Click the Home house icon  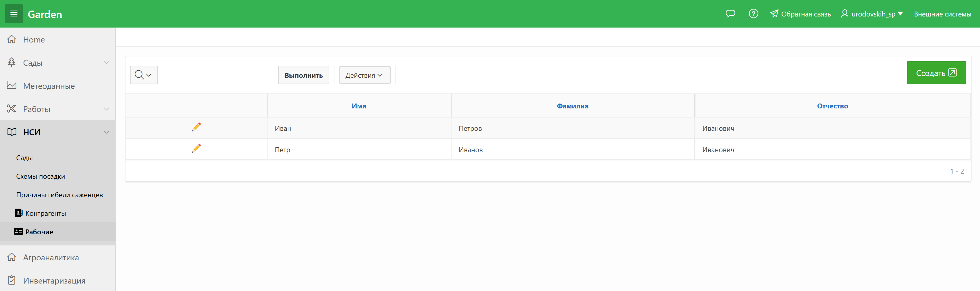[x=12, y=39]
